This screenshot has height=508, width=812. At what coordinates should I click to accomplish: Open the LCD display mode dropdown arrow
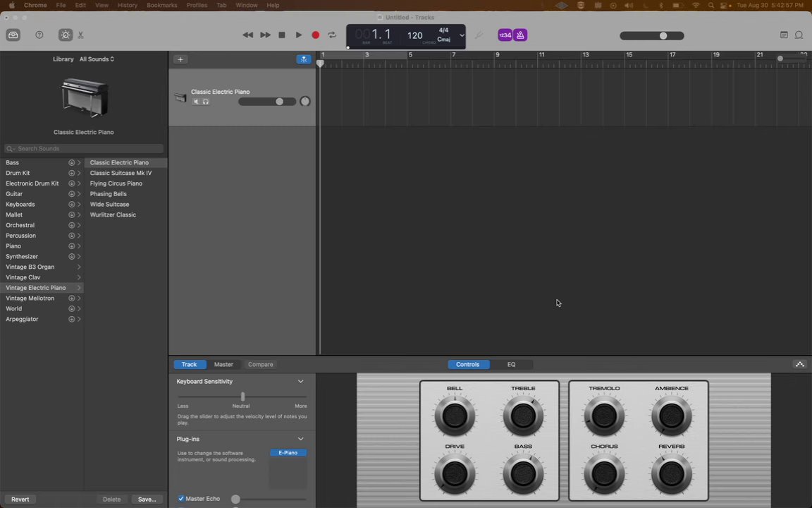coord(462,35)
